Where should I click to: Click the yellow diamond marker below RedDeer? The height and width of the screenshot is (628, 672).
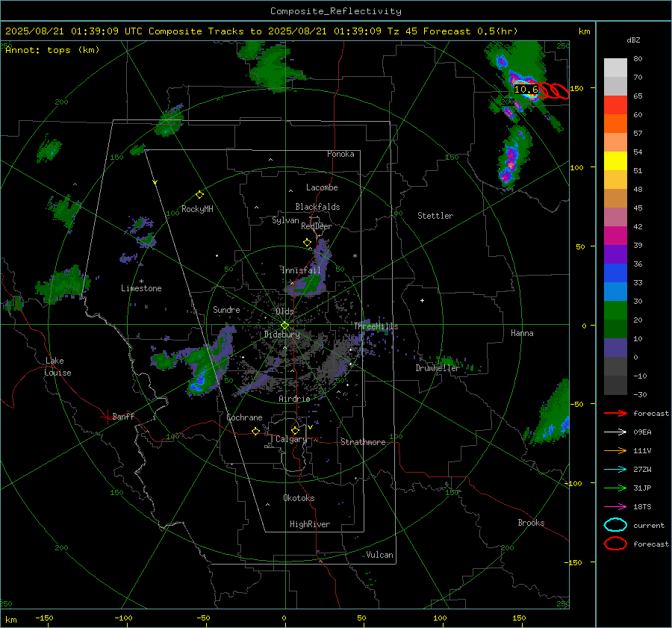[307, 243]
